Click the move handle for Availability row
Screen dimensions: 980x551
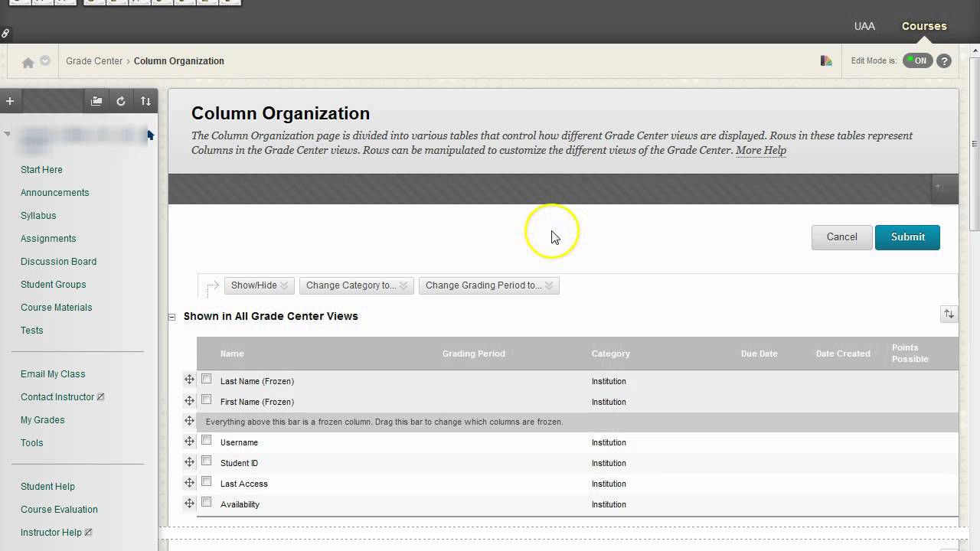pyautogui.click(x=189, y=503)
